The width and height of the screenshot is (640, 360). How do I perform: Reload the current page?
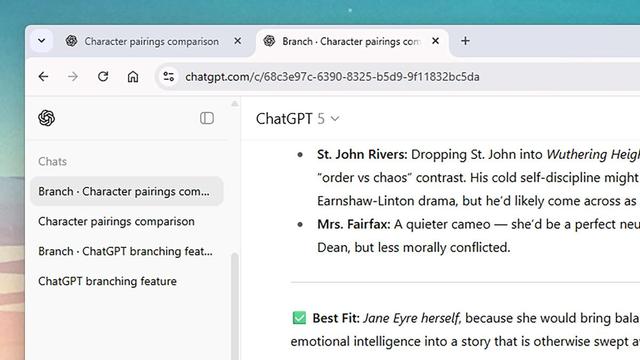[x=103, y=77]
